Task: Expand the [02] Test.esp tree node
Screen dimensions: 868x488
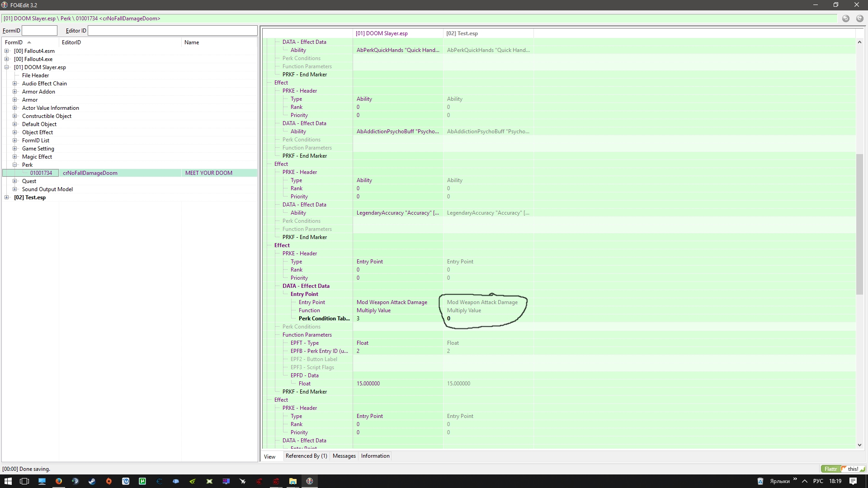Action: tap(7, 197)
